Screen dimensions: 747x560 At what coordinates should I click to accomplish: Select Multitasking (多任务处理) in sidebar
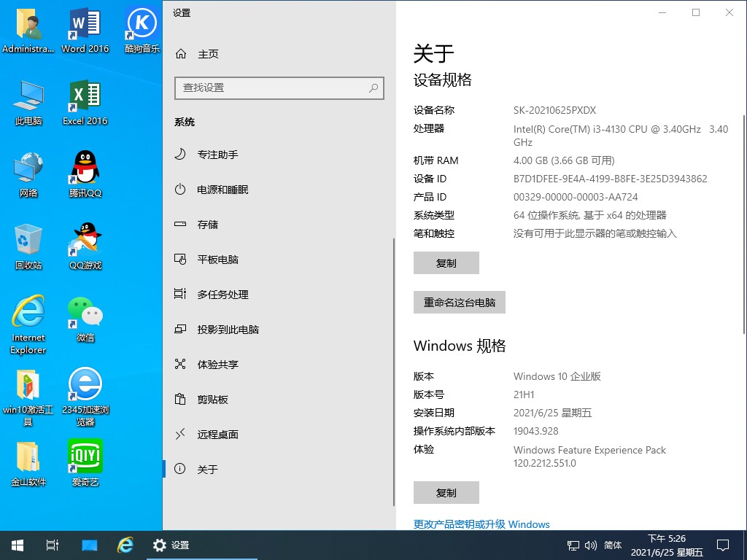(x=222, y=295)
